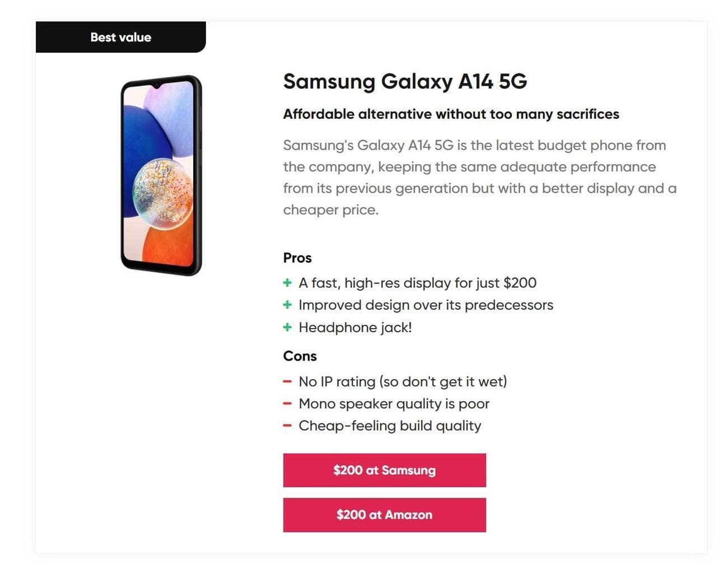Click the green plus beside "Improved design"
The height and width of the screenshot is (565, 728).
pyautogui.click(x=287, y=305)
